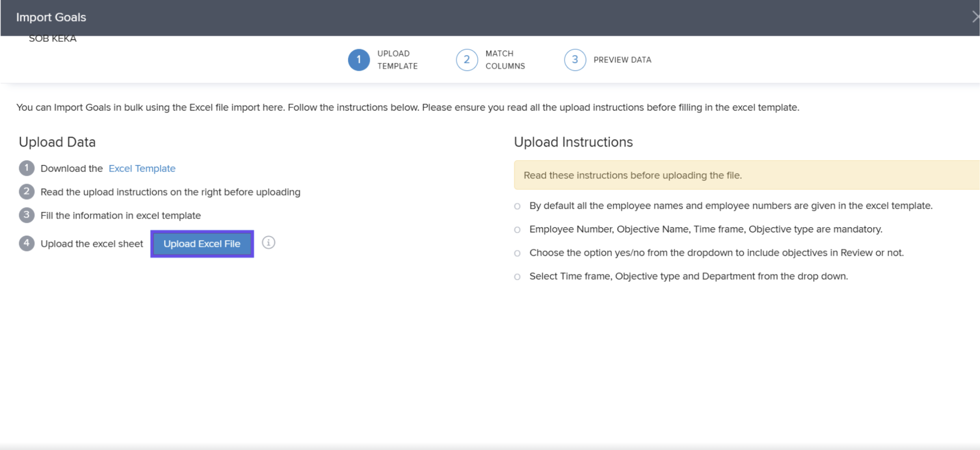Click bullet circle before 'By default all'
The image size is (980, 450).
[517, 206]
